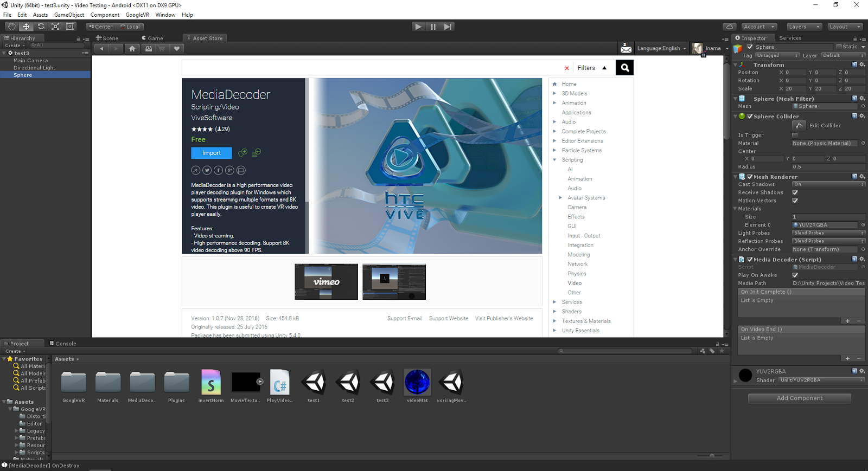
Task: Disable the Sphere Collider component checkbox
Action: (750, 116)
